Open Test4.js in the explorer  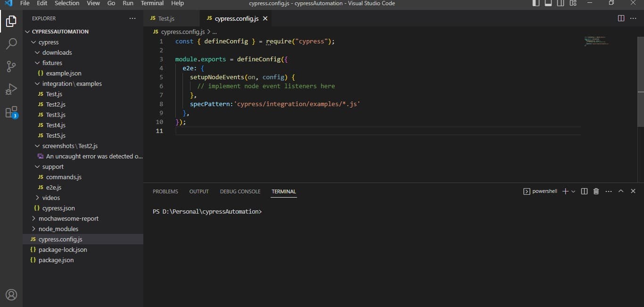[x=83, y=125]
